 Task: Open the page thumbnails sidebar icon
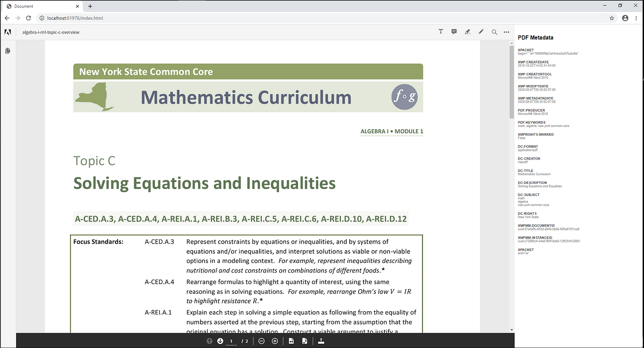pyautogui.click(x=8, y=51)
